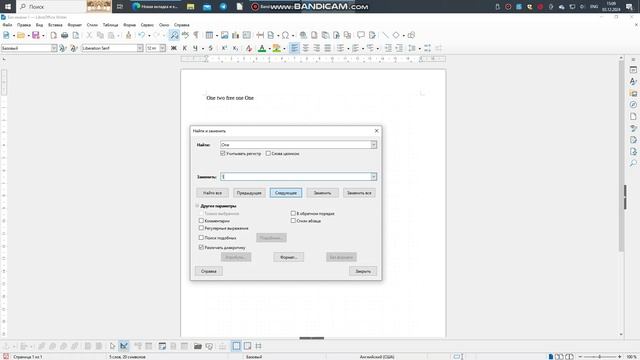Click the Save document icon
The height and width of the screenshot is (360, 640).
click(x=36, y=36)
